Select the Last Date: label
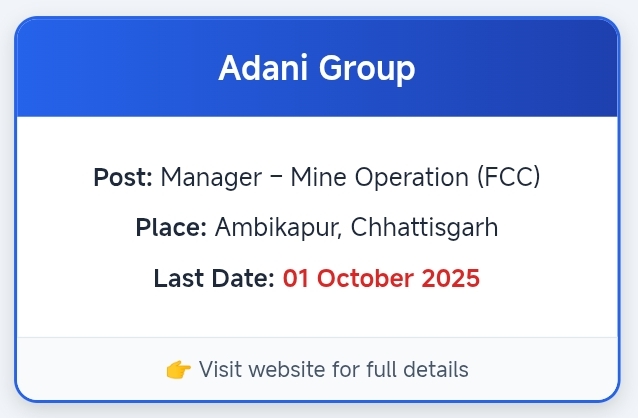 214,278
